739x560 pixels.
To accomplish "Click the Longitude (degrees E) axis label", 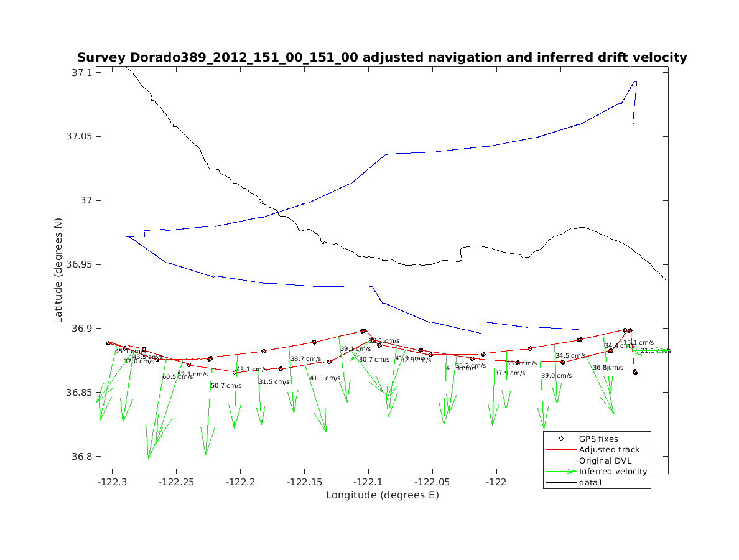I will (382, 495).
